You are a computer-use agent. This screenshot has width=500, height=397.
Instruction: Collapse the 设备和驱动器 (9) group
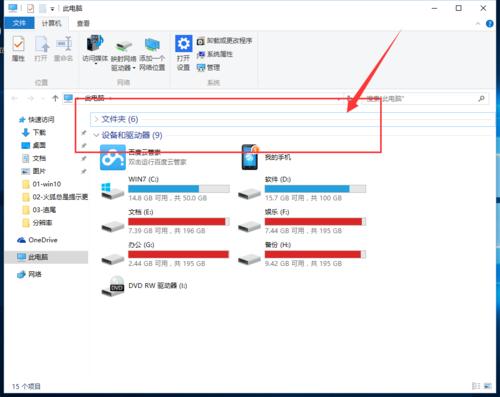(96, 135)
